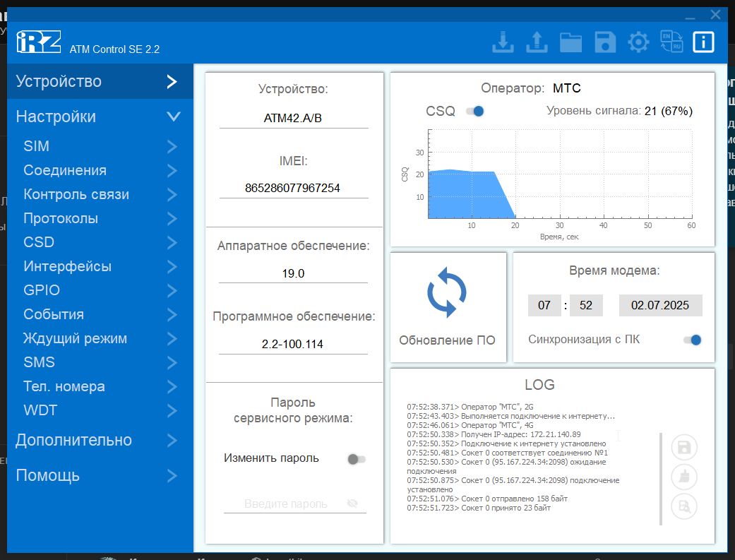Expand the Устройство section arrow

[x=172, y=82]
